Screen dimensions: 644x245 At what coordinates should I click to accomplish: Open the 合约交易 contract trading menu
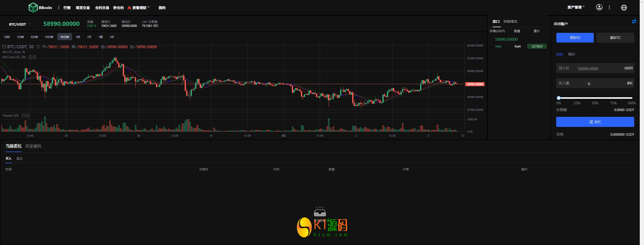pyautogui.click(x=102, y=8)
